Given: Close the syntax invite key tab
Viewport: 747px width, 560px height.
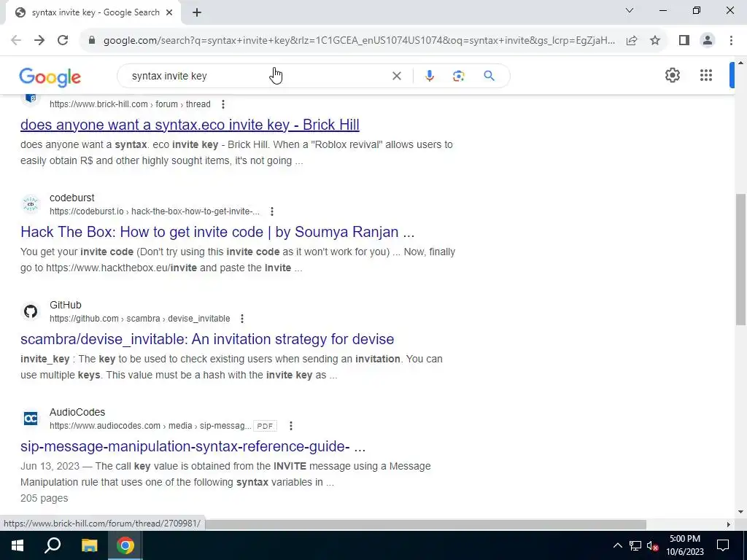Looking at the screenshot, I should pos(169,12).
